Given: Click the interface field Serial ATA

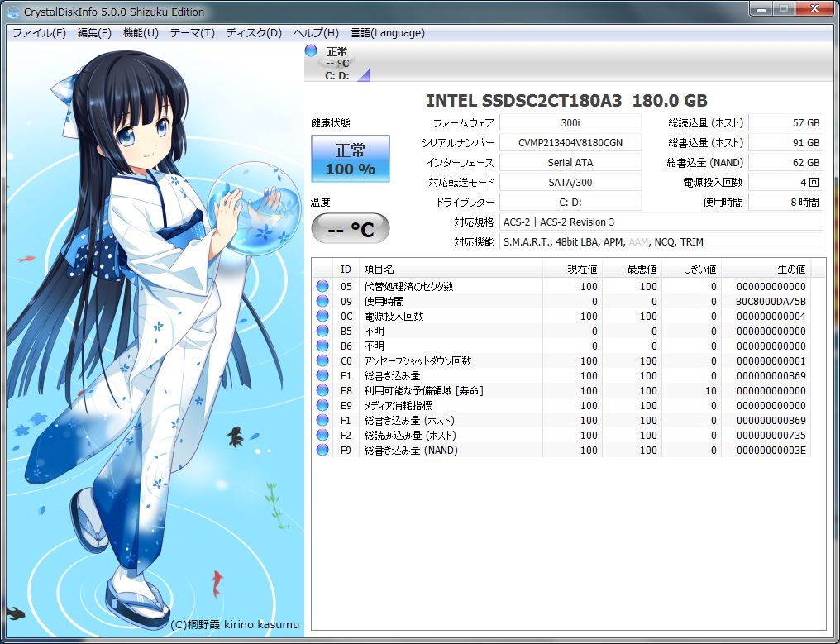Looking at the screenshot, I should coord(570,162).
